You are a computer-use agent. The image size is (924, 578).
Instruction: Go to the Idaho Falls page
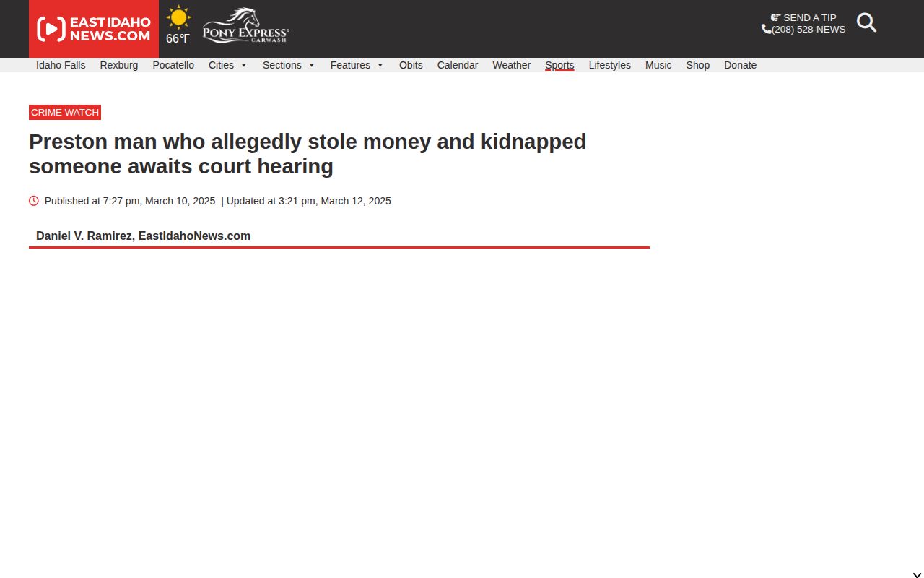61,65
